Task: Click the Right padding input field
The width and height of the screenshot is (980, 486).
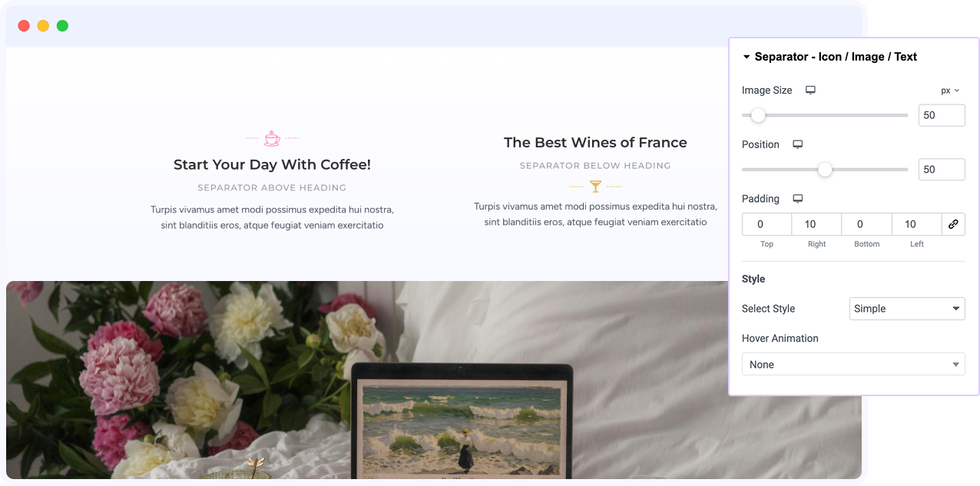Action: [816, 224]
